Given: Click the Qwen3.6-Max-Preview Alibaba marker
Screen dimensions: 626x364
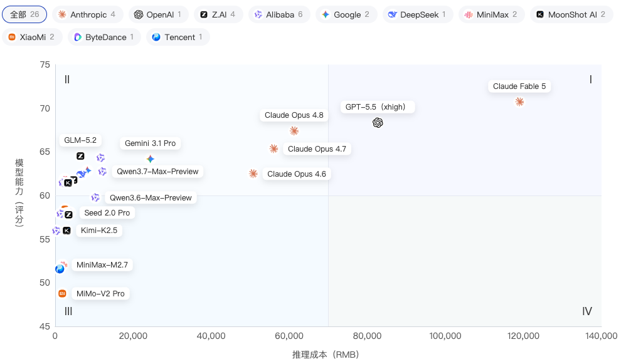Looking at the screenshot, I should click(x=95, y=198).
